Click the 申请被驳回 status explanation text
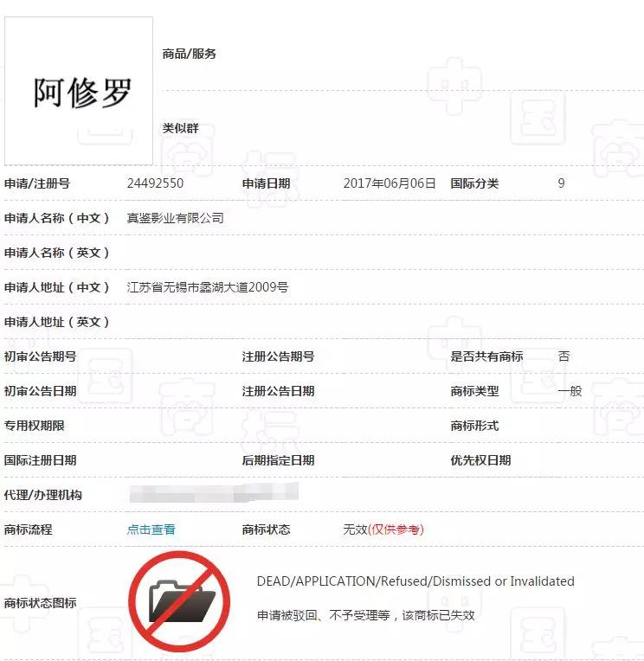Screen dimensions: 644x661 [365, 616]
